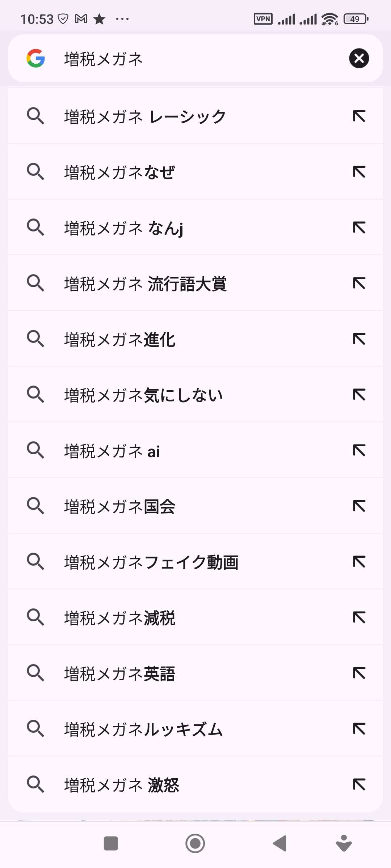Tap the Google logo icon
Image resolution: width=391 pixels, height=868 pixels.
pyautogui.click(x=35, y=58)
